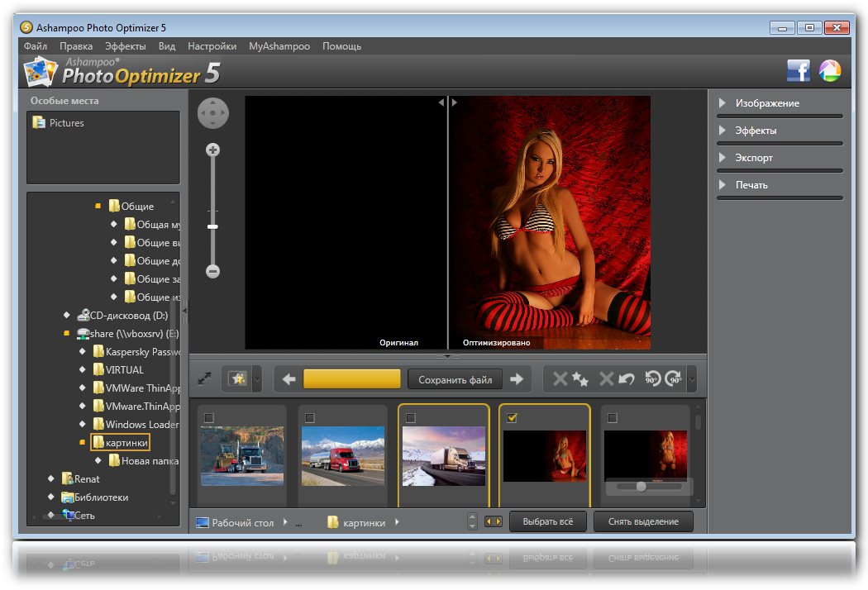Click the zoom in plus button
868x590 pixels.
click(x=212, y=150)
